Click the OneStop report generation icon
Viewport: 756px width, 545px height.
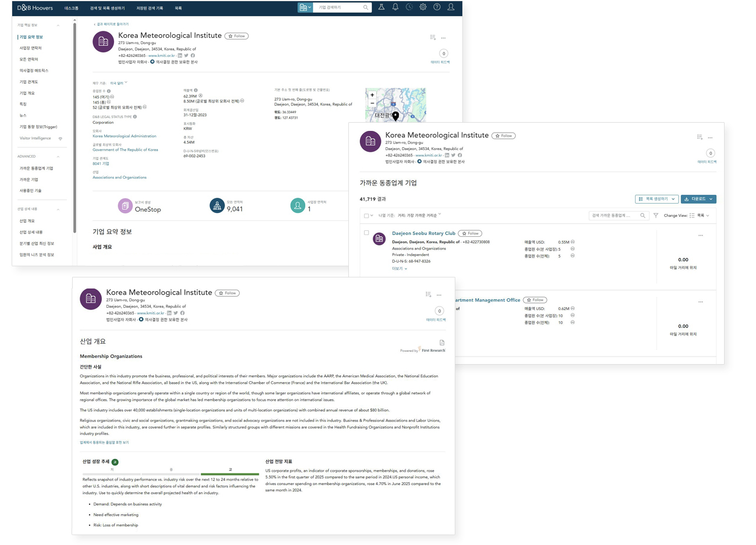(x=125, y=206)
